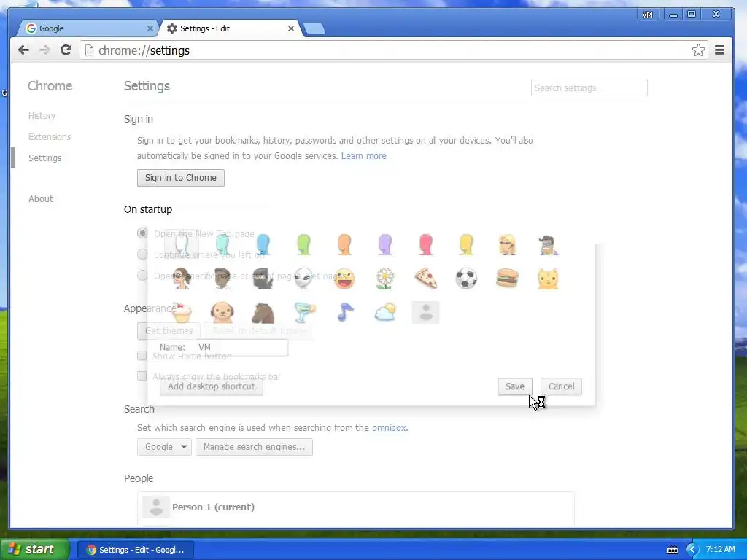Image resolution: width=747 pixels, height=560 pixels.
Task: Open the Chrome hamburger menu
Action: coord(719,50)
